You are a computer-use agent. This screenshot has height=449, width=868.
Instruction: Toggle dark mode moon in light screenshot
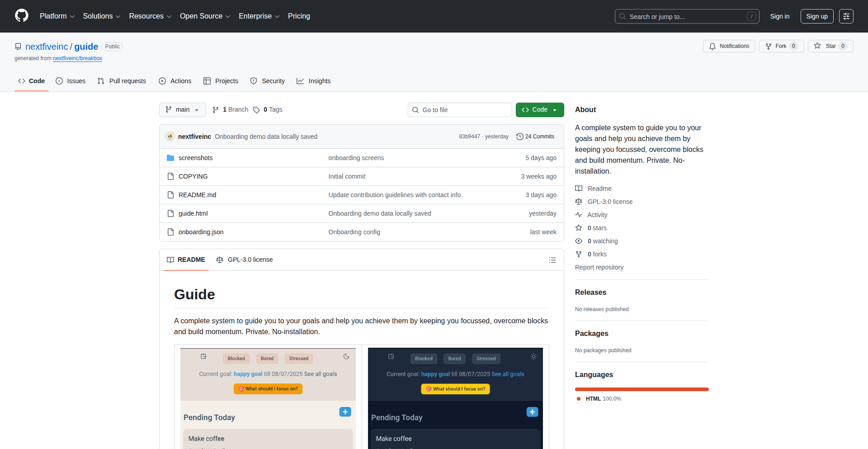click(346, 356)
